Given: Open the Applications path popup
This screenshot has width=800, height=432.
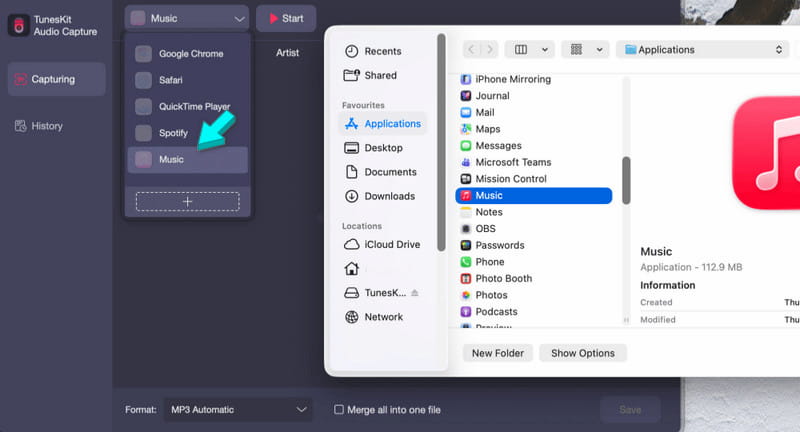Looking at the screenshot, I should point(704,49).
